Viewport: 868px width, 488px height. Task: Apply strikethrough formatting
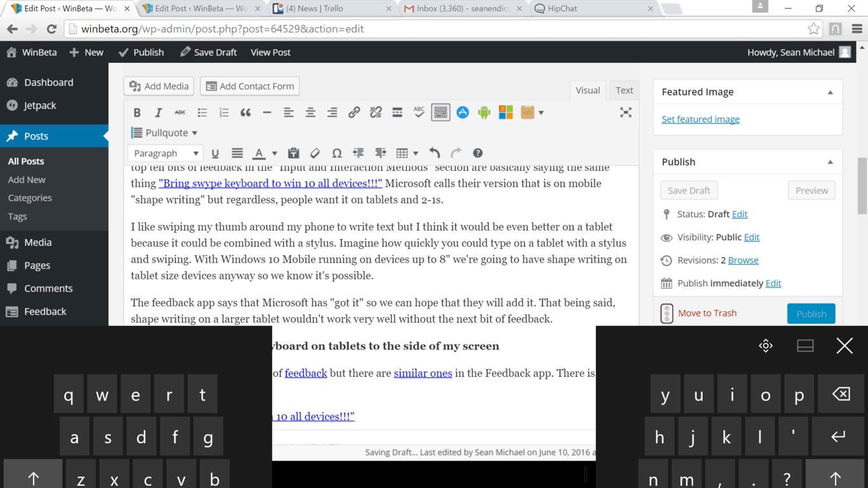pyautogui.click(x=180, y=112)
